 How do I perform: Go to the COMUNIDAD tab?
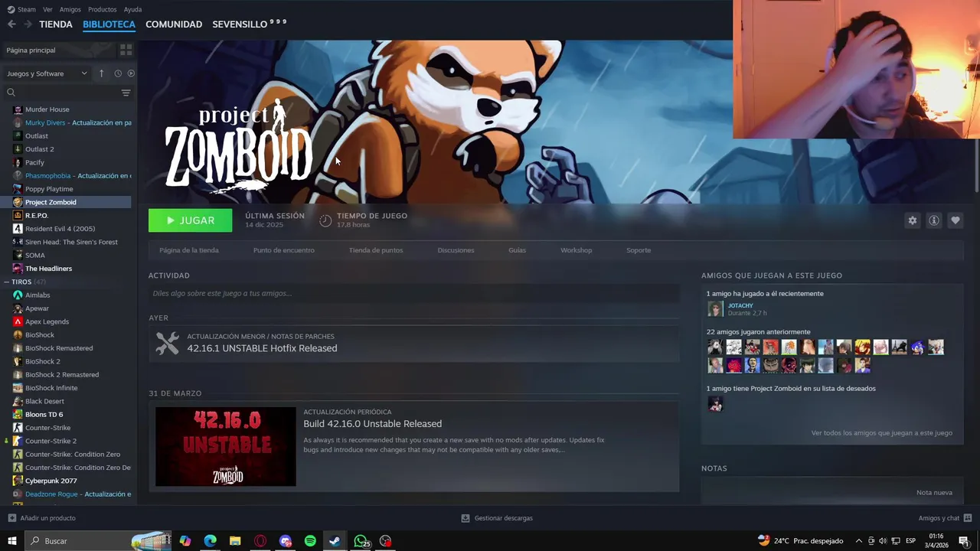point(174,24)
